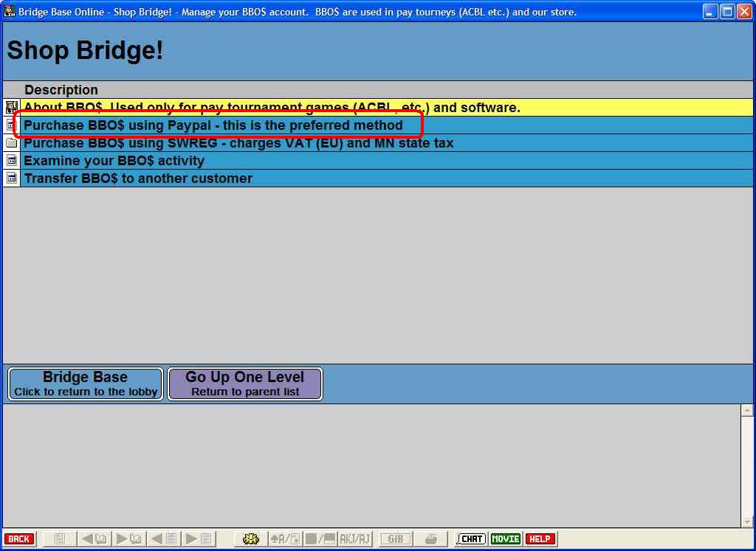The height and width of the screenshot is (551, 756).
Task: Select Purchase BBO$ using SWREG
Action: click(x=386, y=143)
